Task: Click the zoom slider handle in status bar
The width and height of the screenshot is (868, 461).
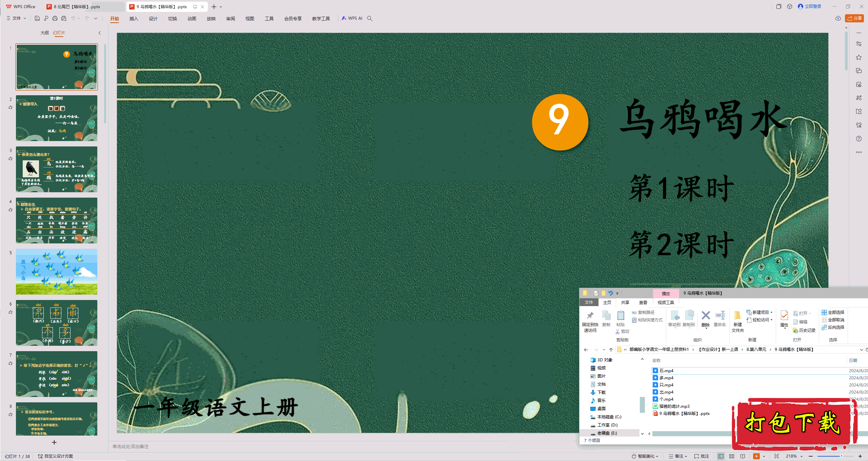Action: pos(842,456)
